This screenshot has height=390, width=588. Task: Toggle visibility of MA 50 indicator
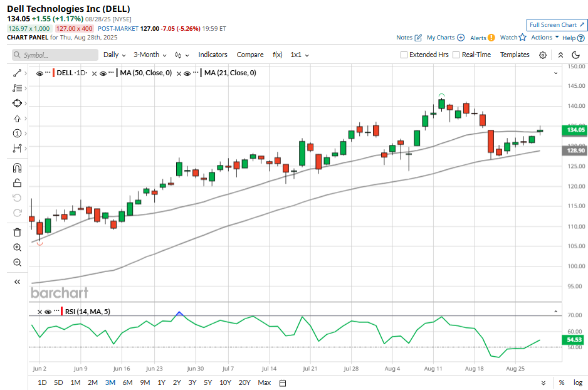103,73
